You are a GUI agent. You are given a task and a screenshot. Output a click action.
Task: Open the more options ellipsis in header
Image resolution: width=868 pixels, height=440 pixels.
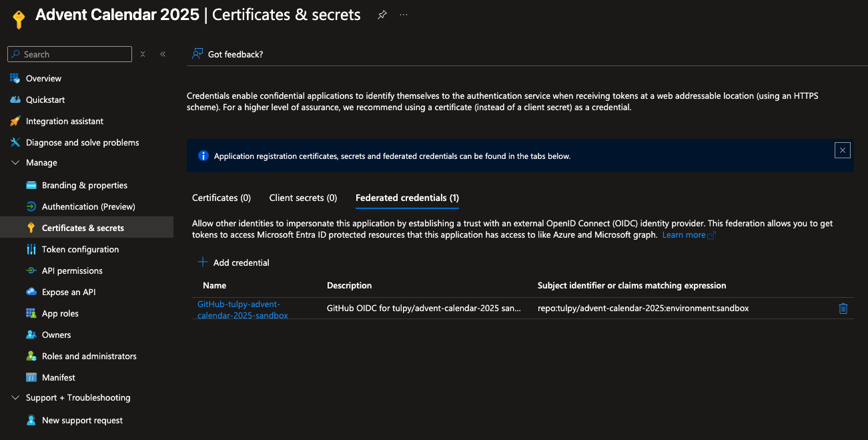click(x=404, y=15)
